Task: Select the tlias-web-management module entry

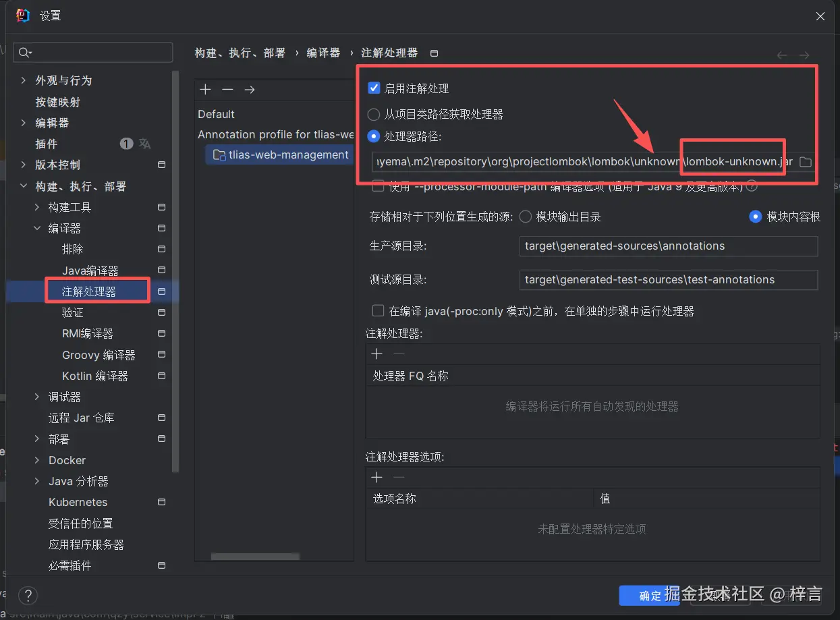Action: [x=279, y=155]
